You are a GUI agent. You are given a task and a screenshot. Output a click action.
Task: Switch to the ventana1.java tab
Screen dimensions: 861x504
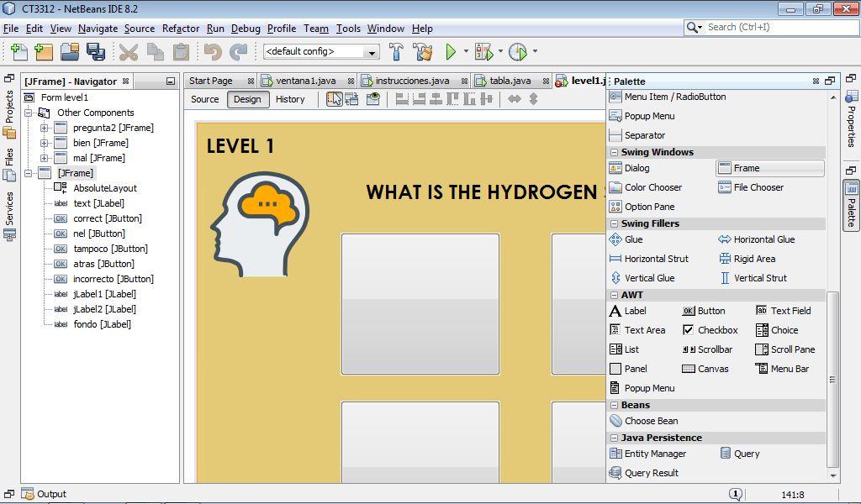(x=305, y=81)
